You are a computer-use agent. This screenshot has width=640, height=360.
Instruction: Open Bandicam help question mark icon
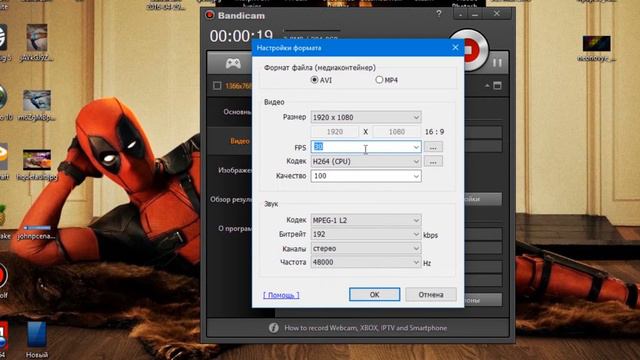(x=439, y=14)
